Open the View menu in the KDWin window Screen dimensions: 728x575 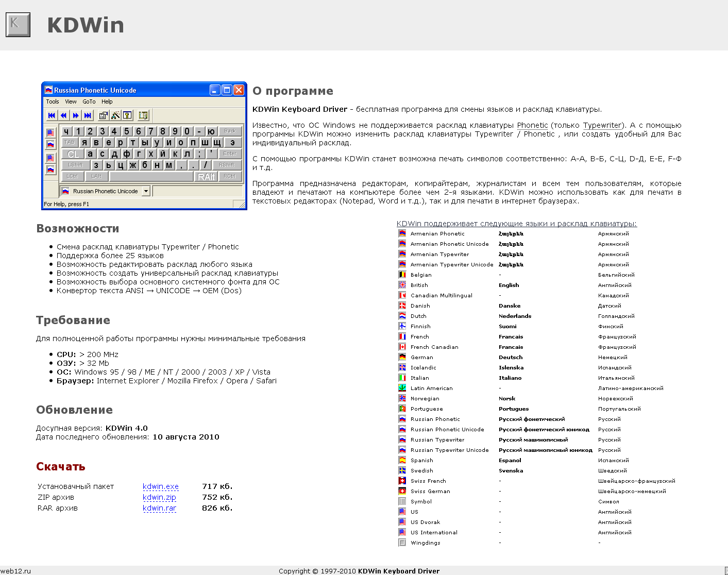click(x=71, y=102)
